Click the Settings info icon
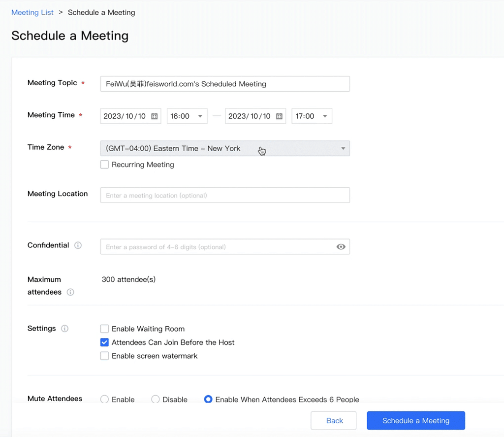Image resolution: width=504 pixels, height=437 pixels. [64, 329]
